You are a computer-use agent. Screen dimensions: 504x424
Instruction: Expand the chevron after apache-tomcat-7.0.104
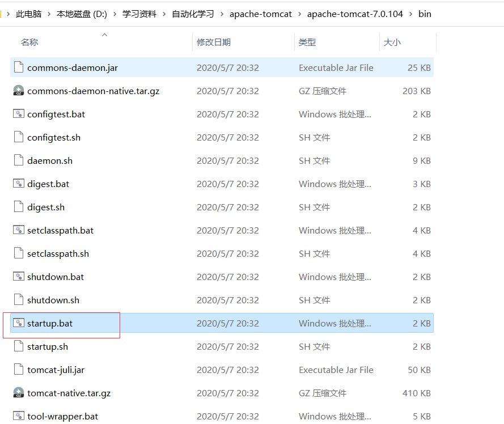pyautogui.click(x=411, y=14)
